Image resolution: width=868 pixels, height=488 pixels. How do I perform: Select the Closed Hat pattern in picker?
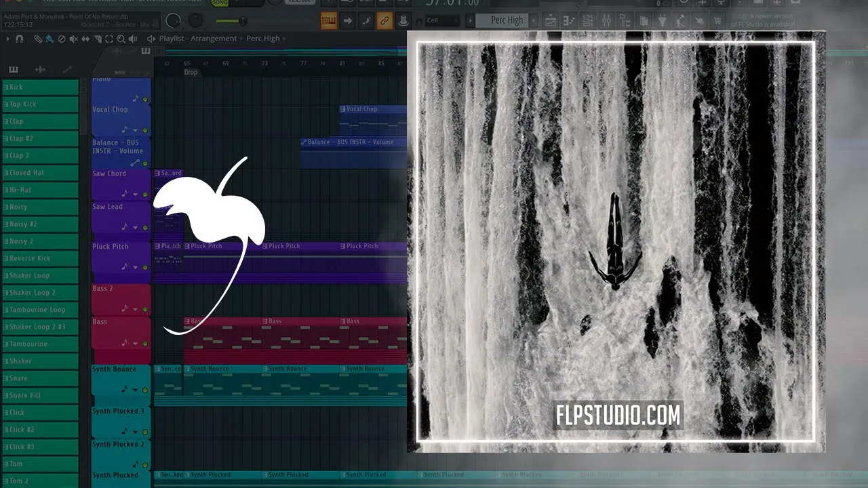pos(41,173)
